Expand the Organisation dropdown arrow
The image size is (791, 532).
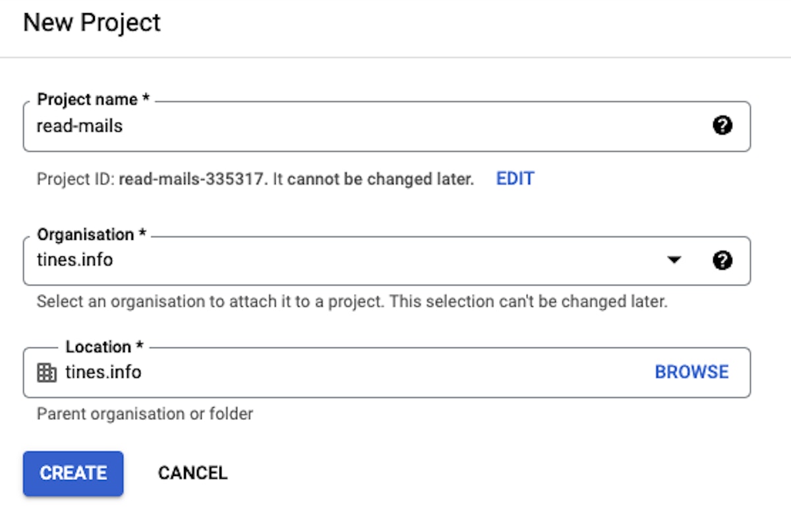(x=674, y=261)
